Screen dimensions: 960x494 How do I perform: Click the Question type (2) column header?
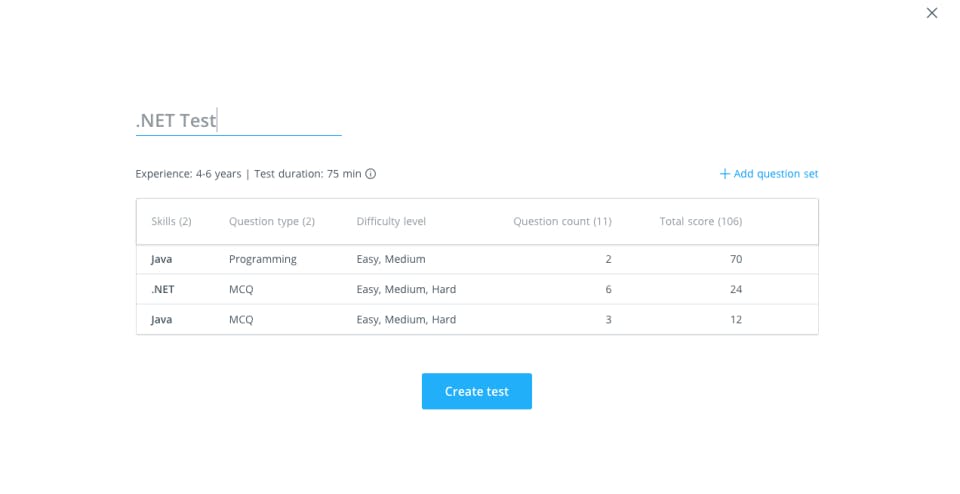click(272, 221)
